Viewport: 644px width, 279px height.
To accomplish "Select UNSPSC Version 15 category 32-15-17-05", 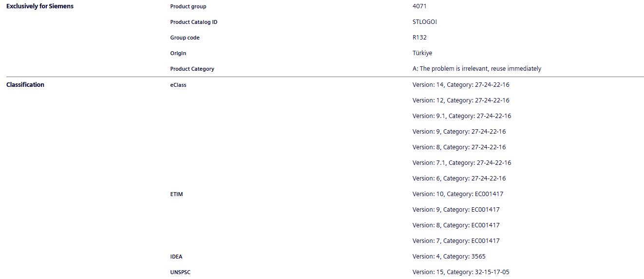I will point(461,272).
